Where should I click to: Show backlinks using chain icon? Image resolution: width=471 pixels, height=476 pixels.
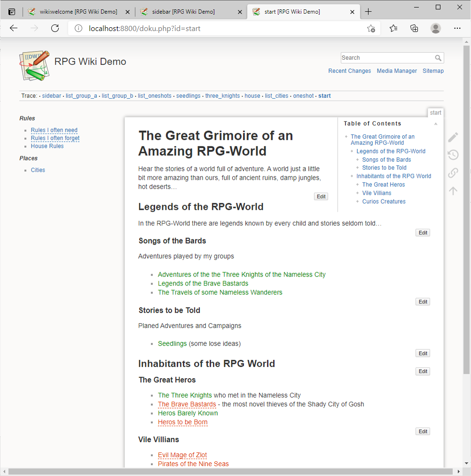(x=453, y=173)
